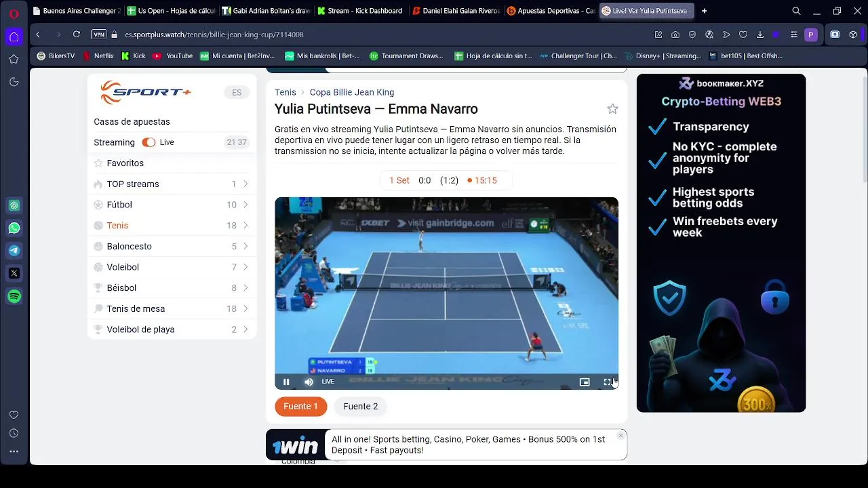Open the Tenis breadcrumb link
The width and height of the screenshot is (868, 488).
[x=285, y=92]
